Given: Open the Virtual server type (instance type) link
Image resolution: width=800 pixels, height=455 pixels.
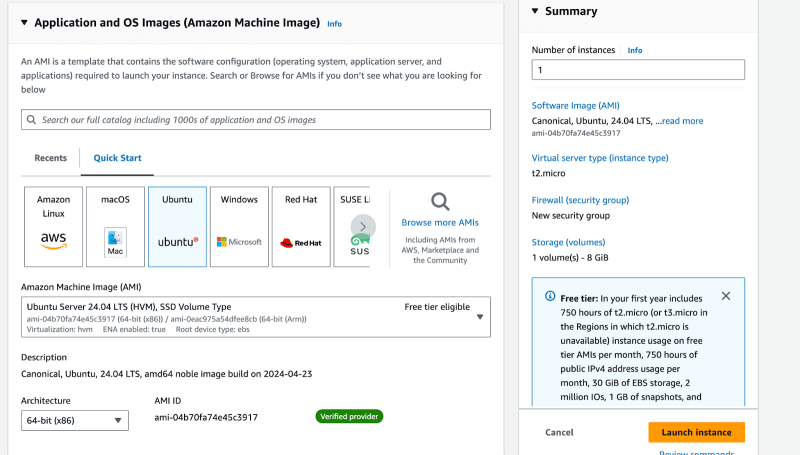Looking at the screenshot, I should (x=600, y=158).
